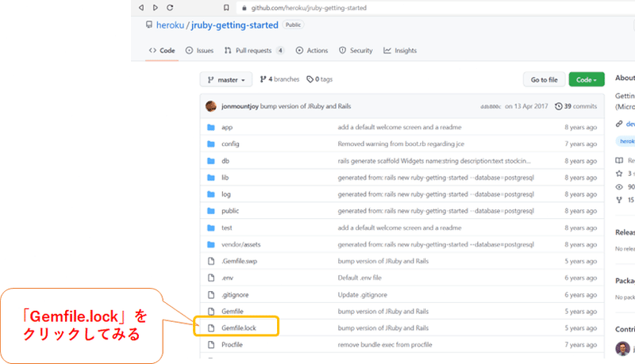Go back with the browser back arrow

pyautogui.click(x=141, y=7)
